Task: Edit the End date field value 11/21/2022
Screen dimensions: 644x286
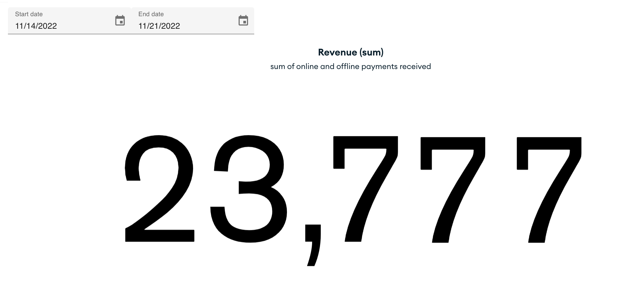Action: tap(159, 26)
